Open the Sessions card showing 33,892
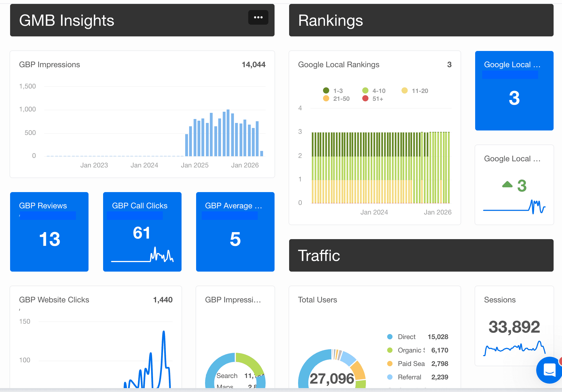 [x=514, y=326]
